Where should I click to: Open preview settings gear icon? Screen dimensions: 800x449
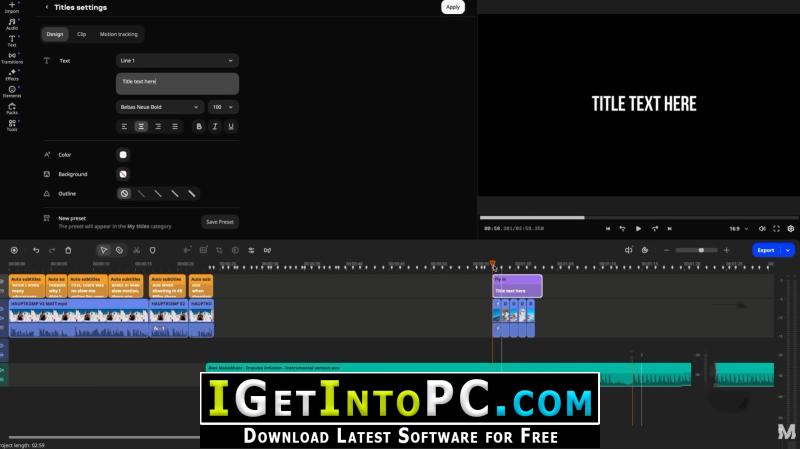pos(791,229)
